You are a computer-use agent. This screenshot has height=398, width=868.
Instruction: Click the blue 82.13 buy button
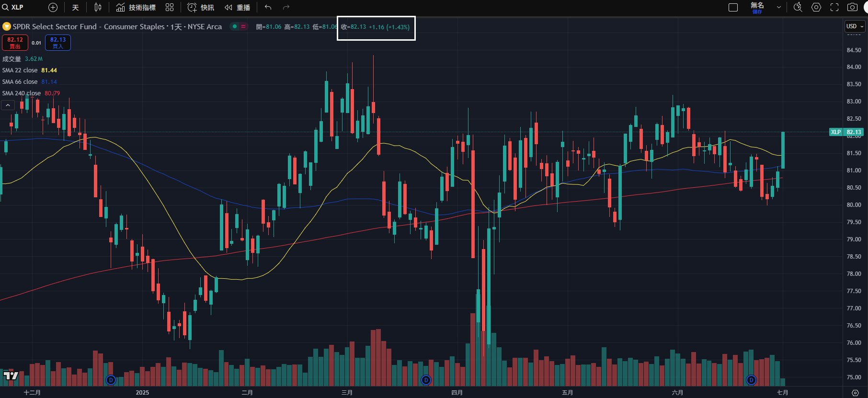click(x=58, y=43)
